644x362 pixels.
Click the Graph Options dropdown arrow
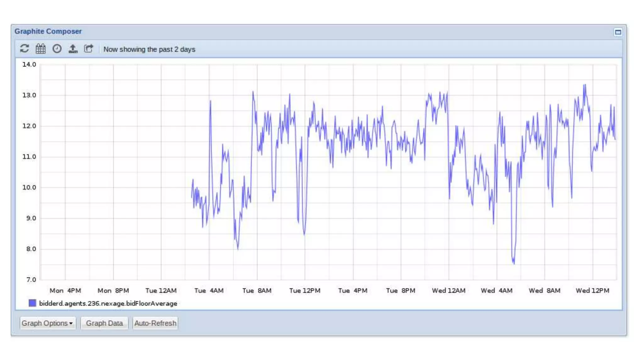[71, 323]
